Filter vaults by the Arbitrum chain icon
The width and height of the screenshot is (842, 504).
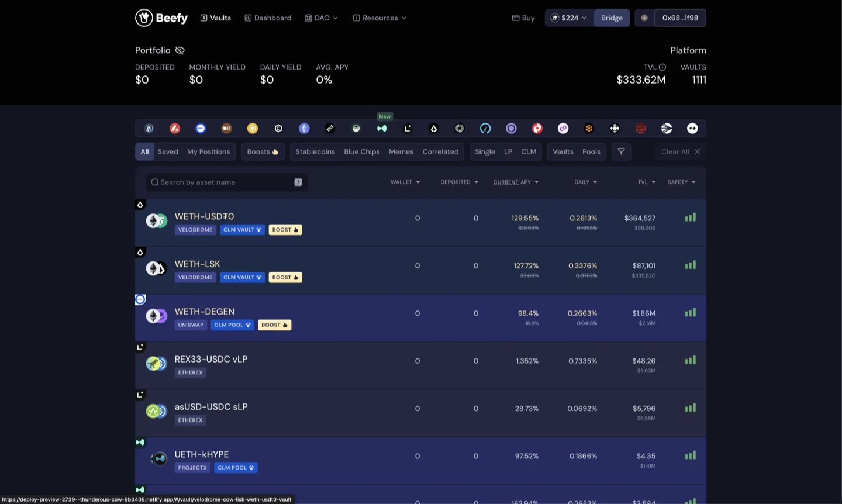click(x=149, y=129)
